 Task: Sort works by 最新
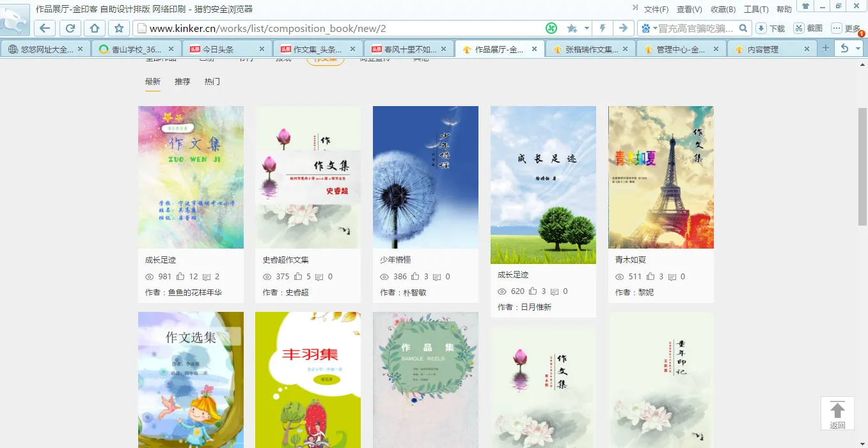tap(153, 82)
